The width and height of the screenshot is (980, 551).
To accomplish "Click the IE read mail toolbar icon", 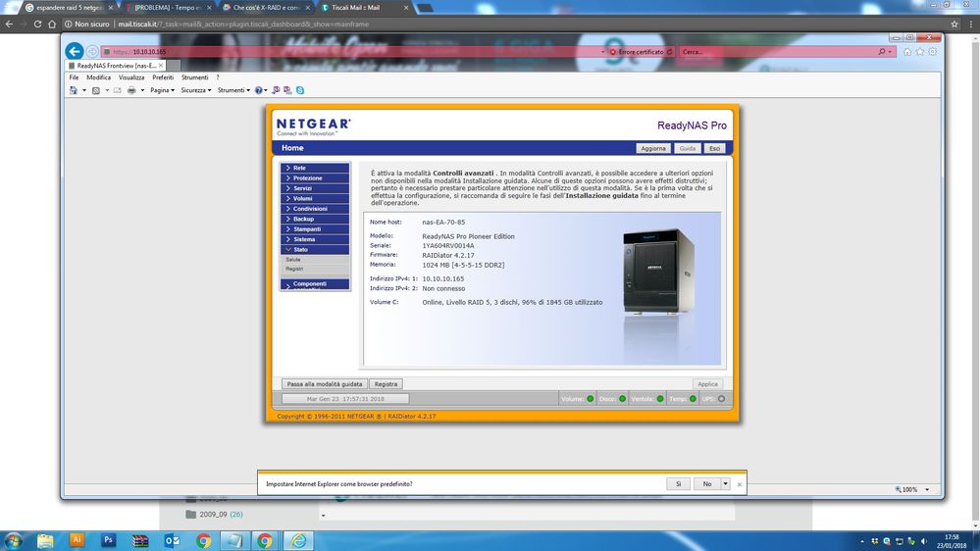I will point(117,90).
